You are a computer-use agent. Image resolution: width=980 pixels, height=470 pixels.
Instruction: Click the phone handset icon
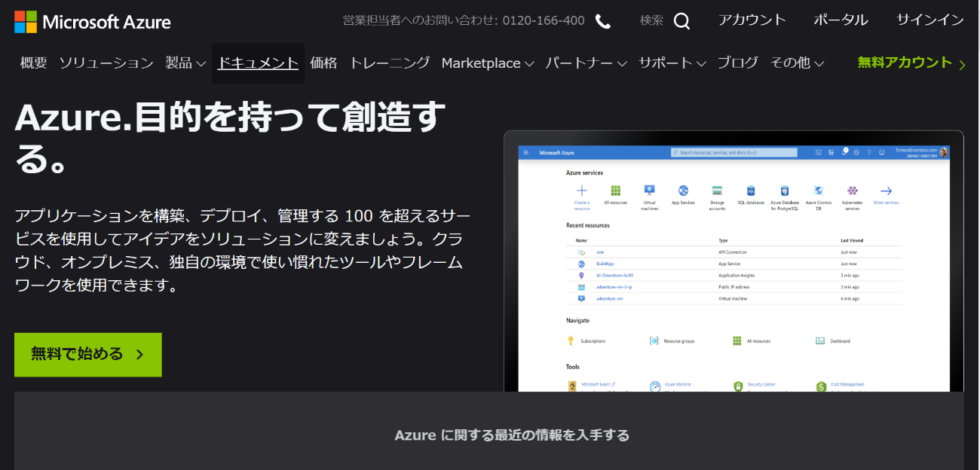[603, 21]
